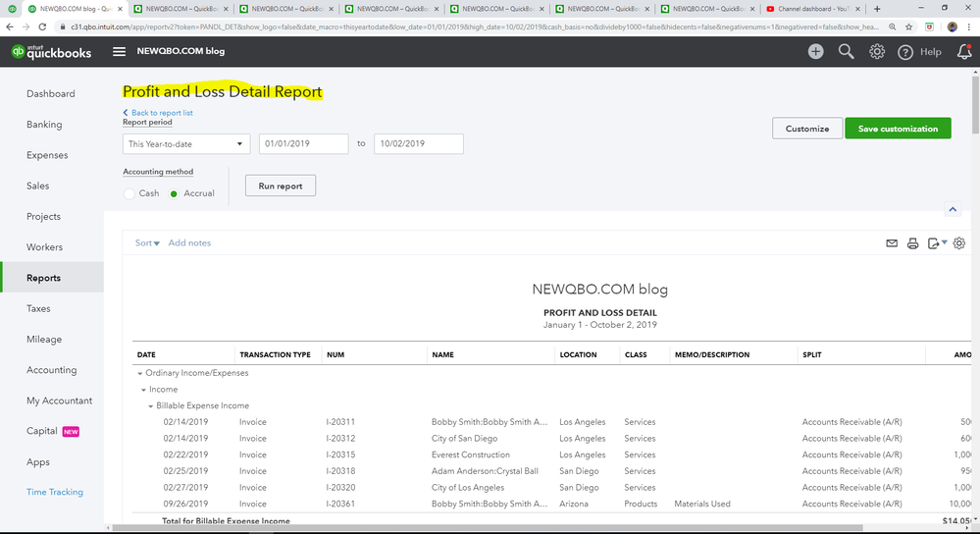The image size is (980, 534).
Task: Open Sales in the sidebar
Action: pos(37,186)
